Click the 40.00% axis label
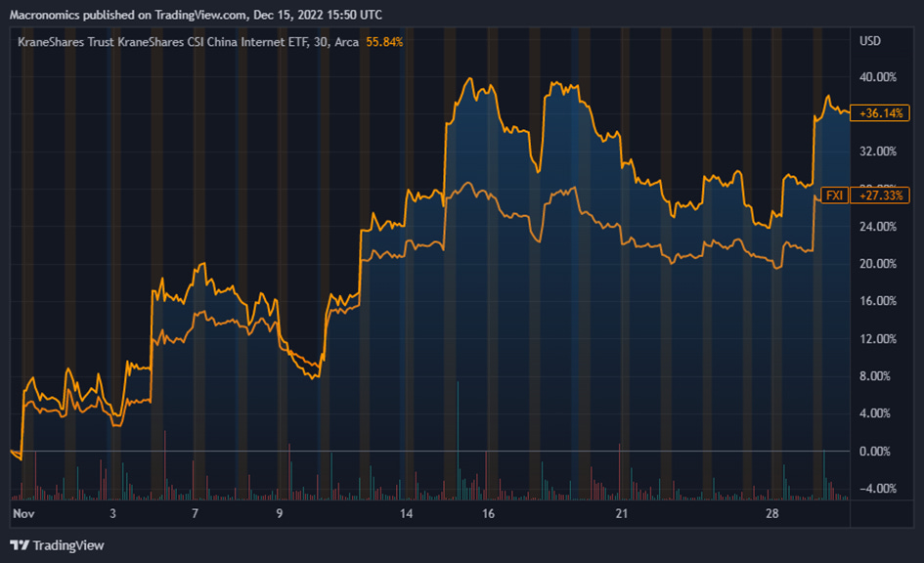 point(877,77)
